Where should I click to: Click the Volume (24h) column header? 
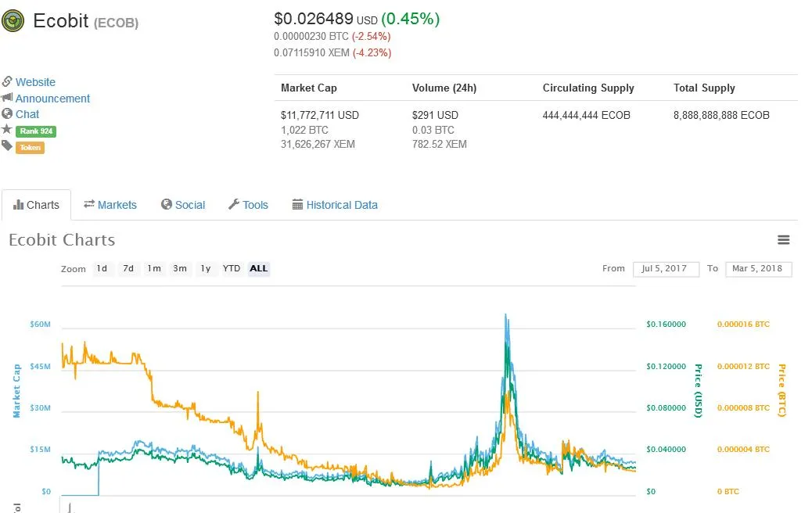(444, 88)
